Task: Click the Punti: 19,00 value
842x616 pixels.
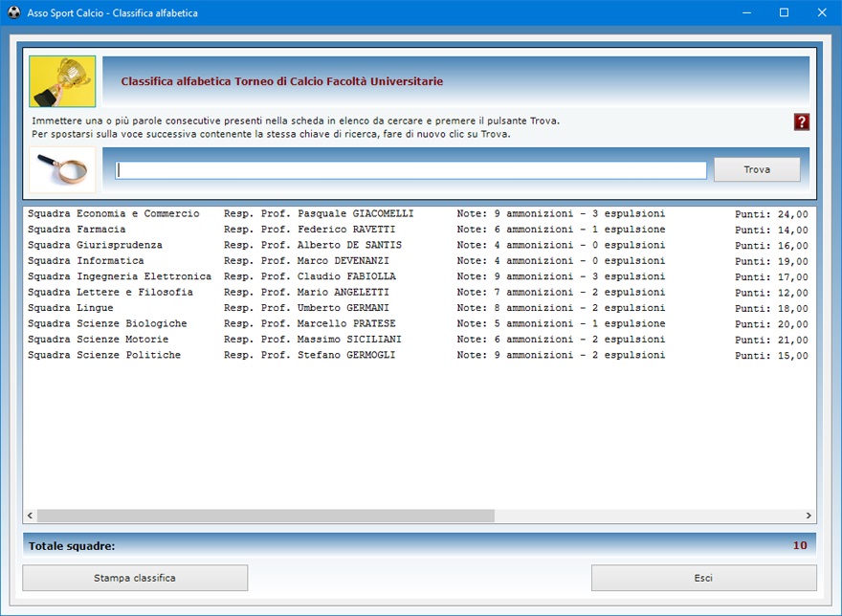Action: (x=771, y=261)
